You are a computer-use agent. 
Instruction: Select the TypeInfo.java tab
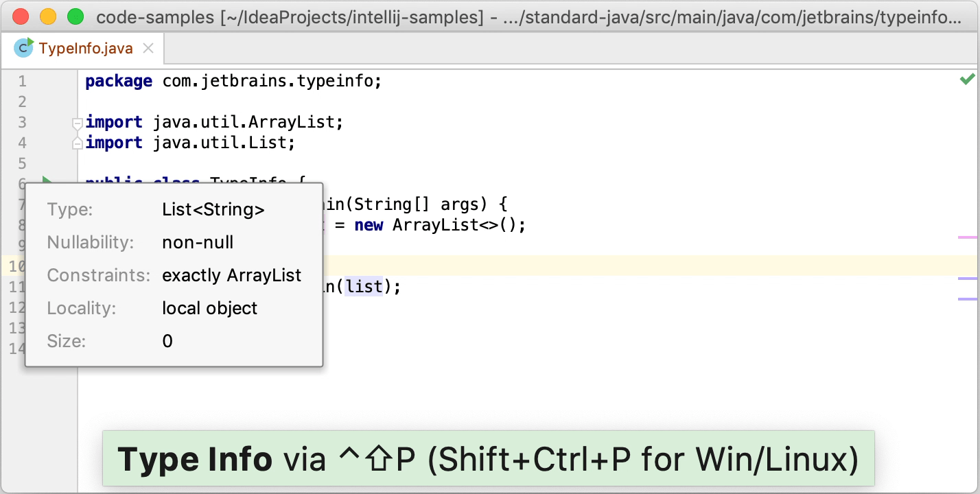tap(85, 49)
